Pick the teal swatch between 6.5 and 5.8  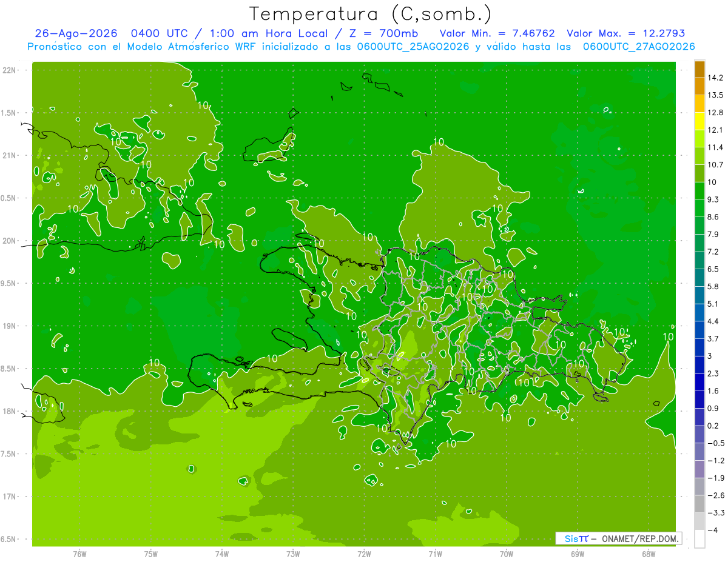(x=699, y=278)
